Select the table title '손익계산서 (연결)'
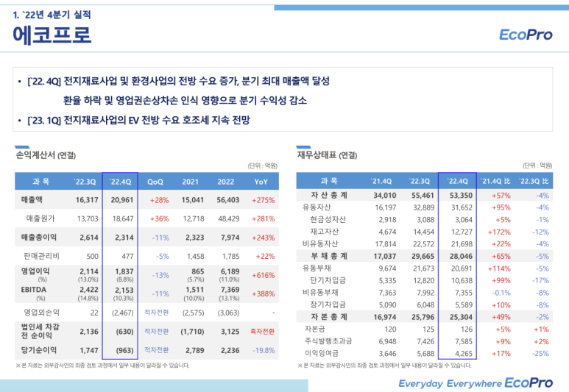 46,155
